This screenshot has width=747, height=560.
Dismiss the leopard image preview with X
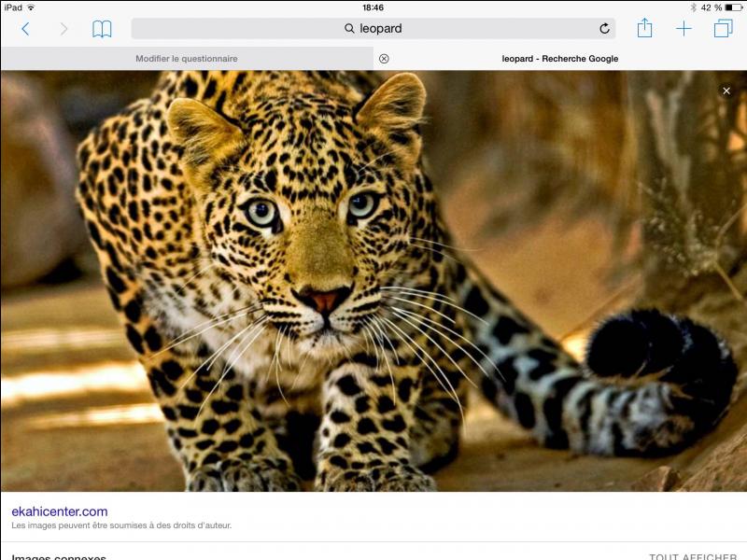tap(726, 91)
